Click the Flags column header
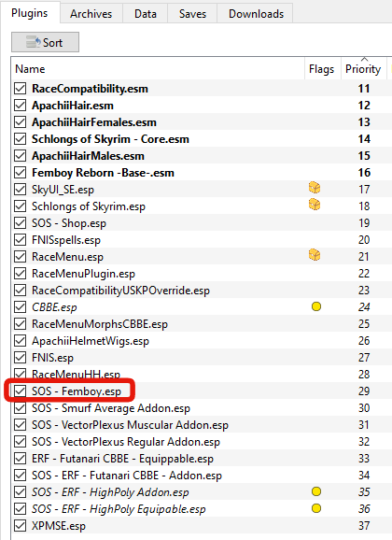Viewport: 392px width, 540px height. (323, 69)
